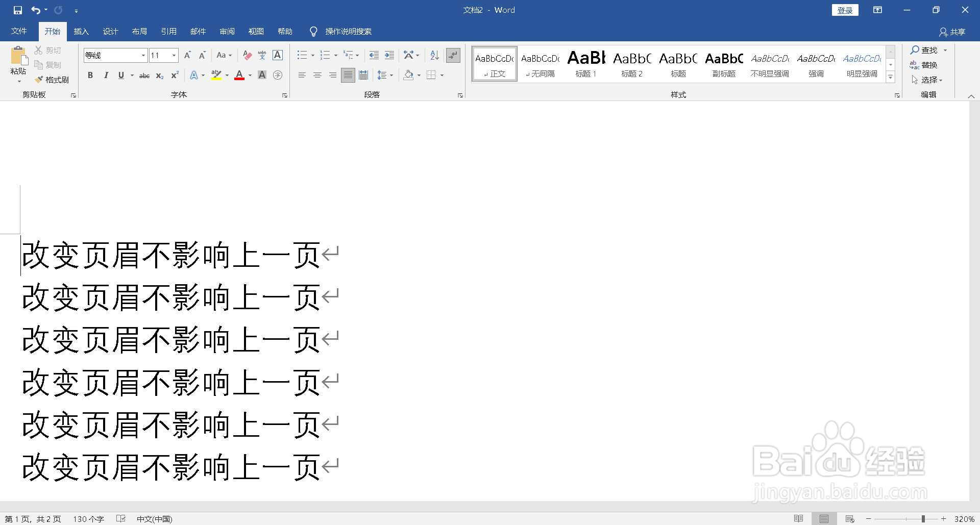
Task: Open font size dropdown showing 11
Action: (x=174, y=55)
